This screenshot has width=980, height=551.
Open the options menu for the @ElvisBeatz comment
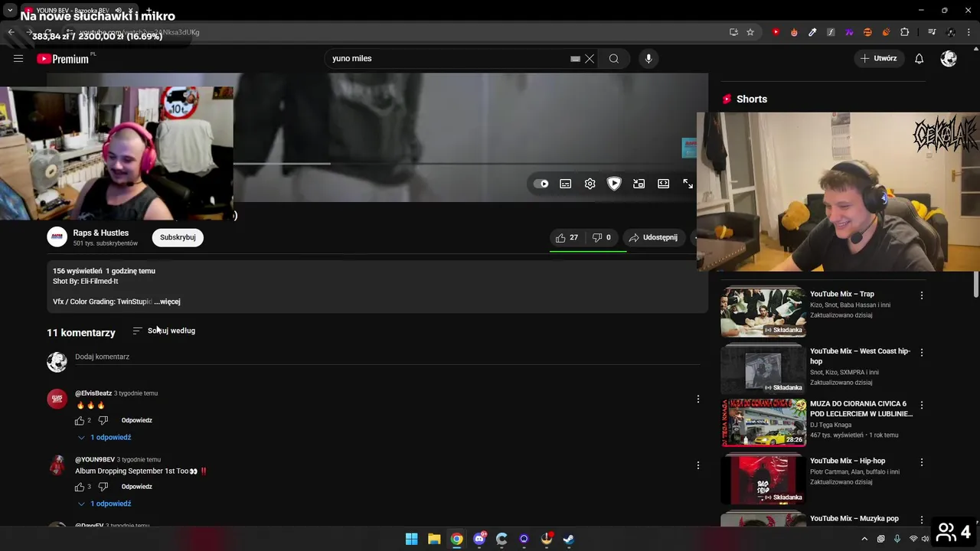(697, 399)
